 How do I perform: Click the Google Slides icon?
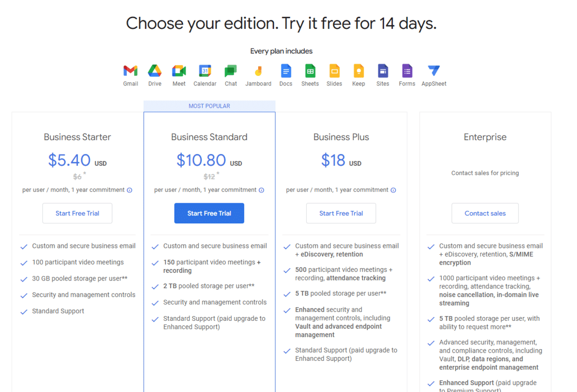point(334,71)
